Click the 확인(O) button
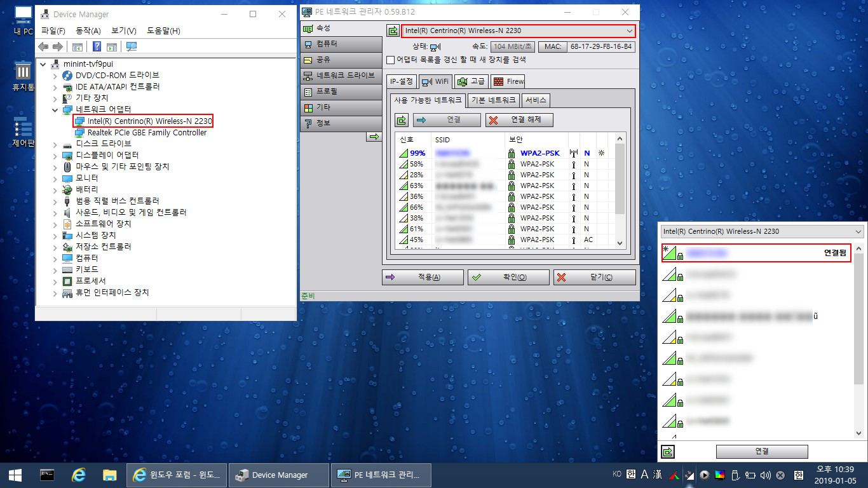The width and height of the screenshot is (868, 488). click(508, 277)
